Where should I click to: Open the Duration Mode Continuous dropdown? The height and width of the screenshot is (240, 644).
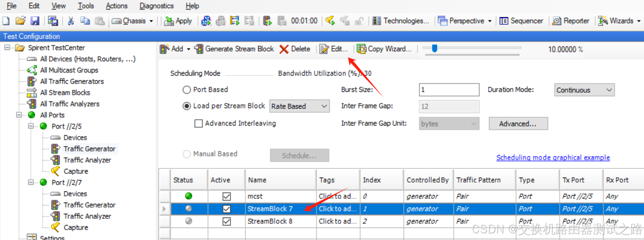[x=585, y=90]
